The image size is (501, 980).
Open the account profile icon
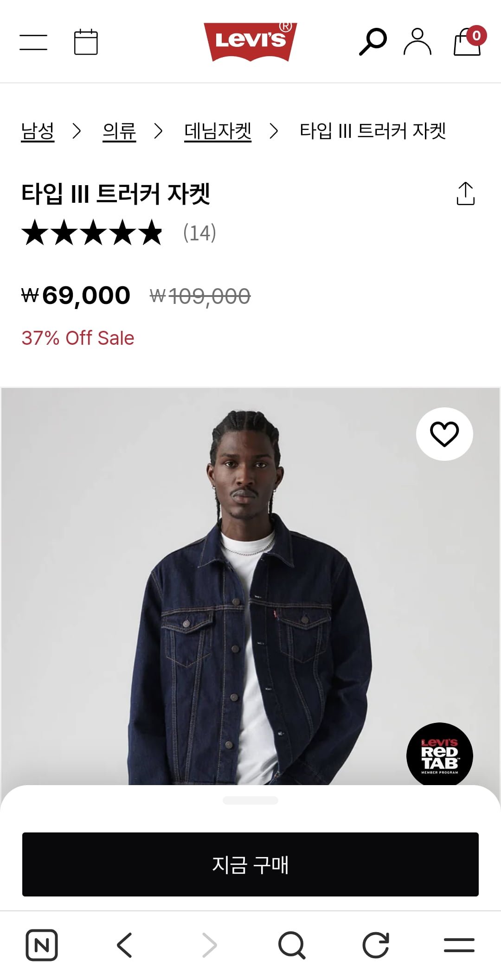click(x=417, y=42)
